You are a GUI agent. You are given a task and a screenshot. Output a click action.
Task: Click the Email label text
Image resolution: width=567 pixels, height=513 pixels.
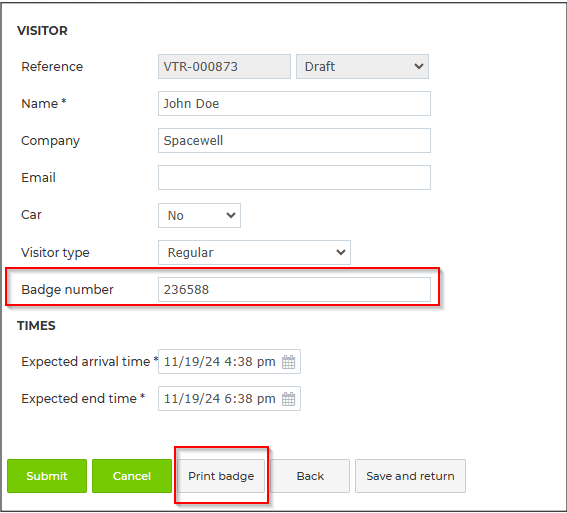tap(38, 178)
